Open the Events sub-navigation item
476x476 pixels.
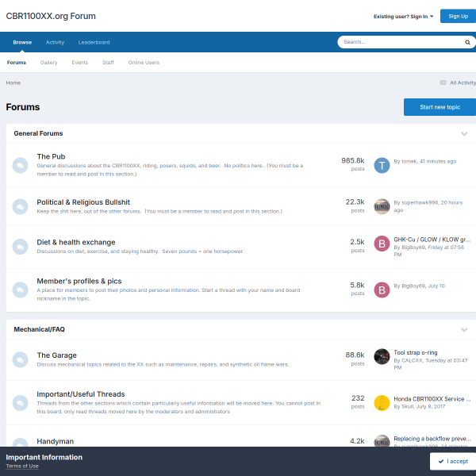tap(80, 62)
